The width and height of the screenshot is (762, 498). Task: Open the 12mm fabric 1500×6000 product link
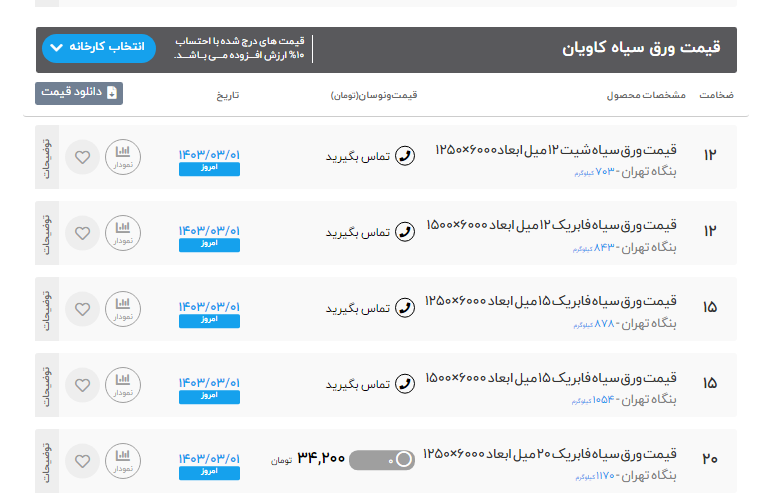pyautogui.click(x=552, y=224)
